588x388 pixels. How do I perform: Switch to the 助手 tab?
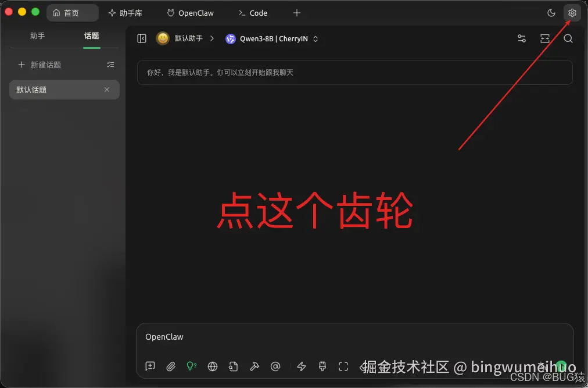point(37,35)
